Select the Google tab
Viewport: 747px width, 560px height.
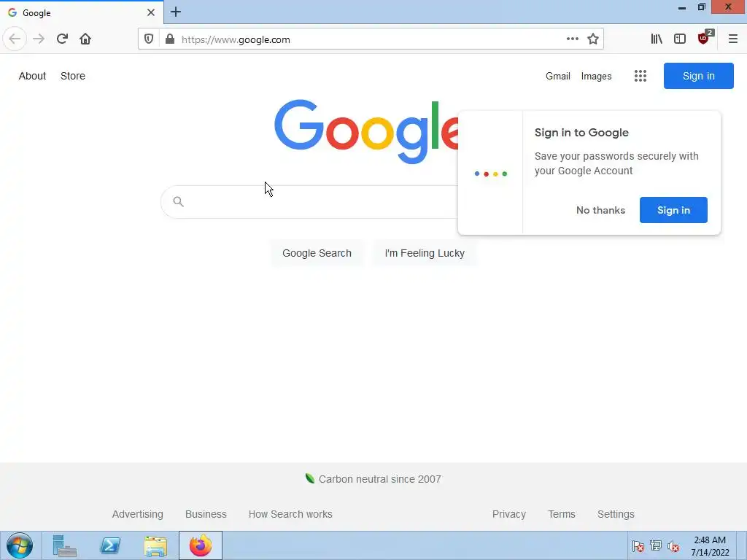[x=82, y=12]
